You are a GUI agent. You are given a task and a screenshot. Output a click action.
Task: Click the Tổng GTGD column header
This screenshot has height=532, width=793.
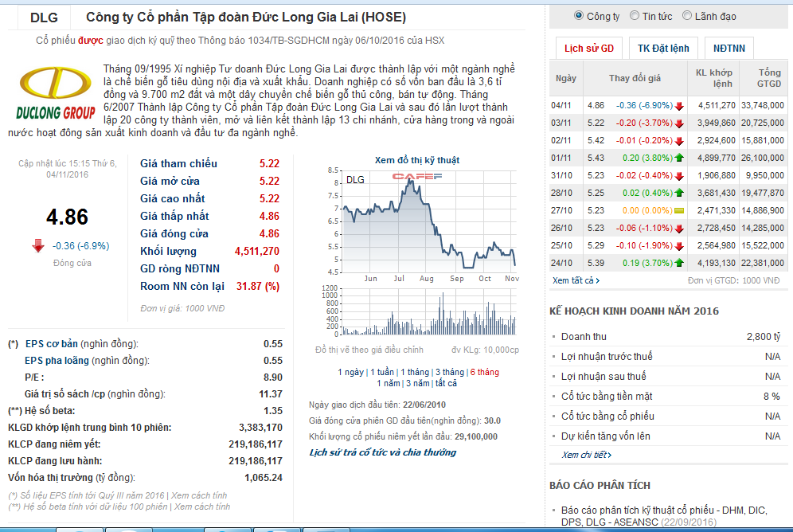point(769,78)
